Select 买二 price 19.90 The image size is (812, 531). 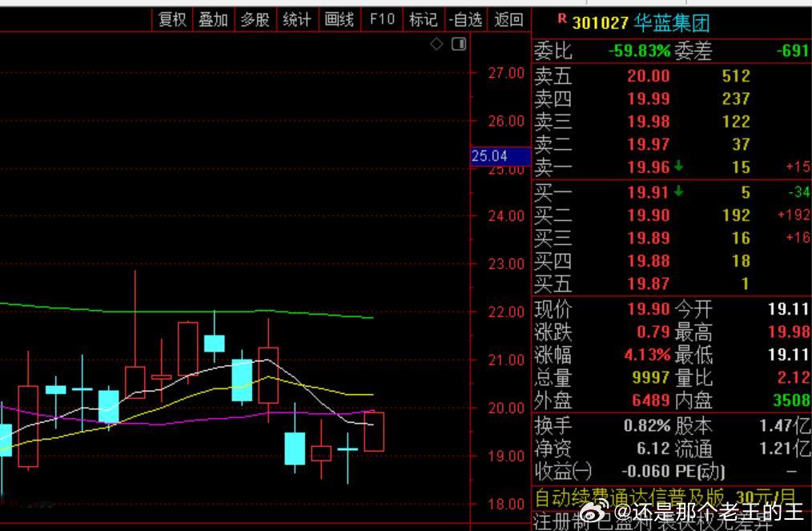click(x=649, y=215)
